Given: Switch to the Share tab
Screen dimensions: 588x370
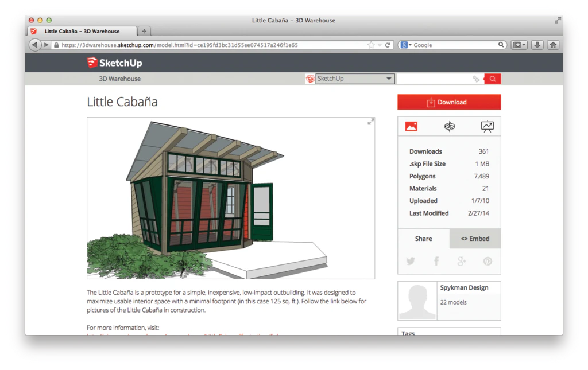Looking at the screenshot, I should pyautogui.click(x=423, y=239).
